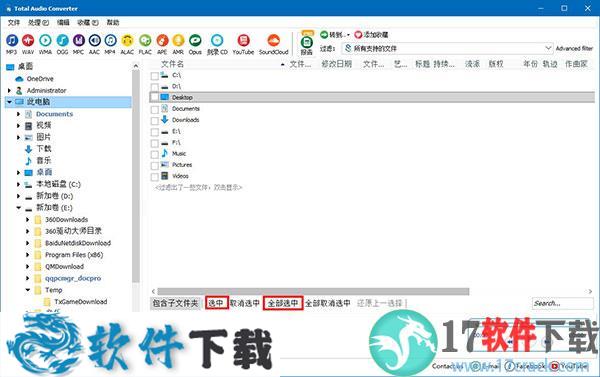The image size is (600, 377).
Task: Click the 包含子文件夹 button
Action: click(x=175, y=303)
